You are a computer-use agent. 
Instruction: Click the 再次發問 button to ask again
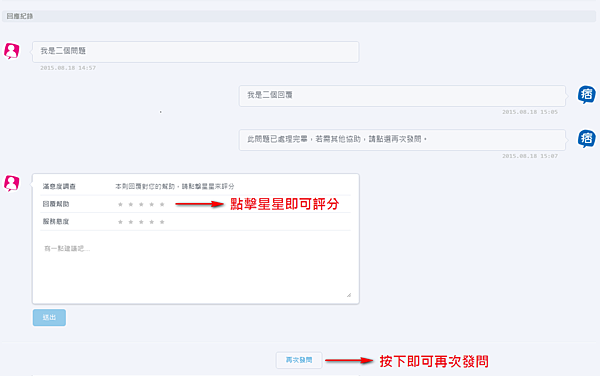click(x=299, y=360)
